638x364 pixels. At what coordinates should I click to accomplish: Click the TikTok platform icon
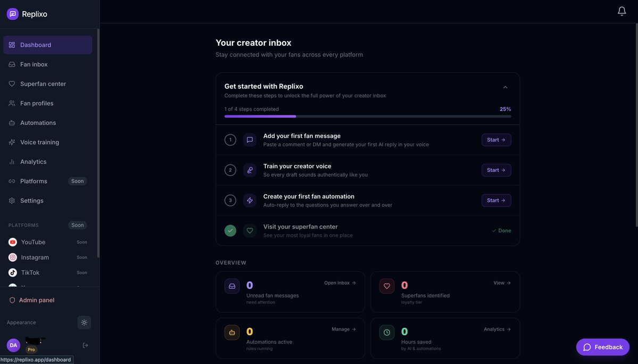[13, 272]
